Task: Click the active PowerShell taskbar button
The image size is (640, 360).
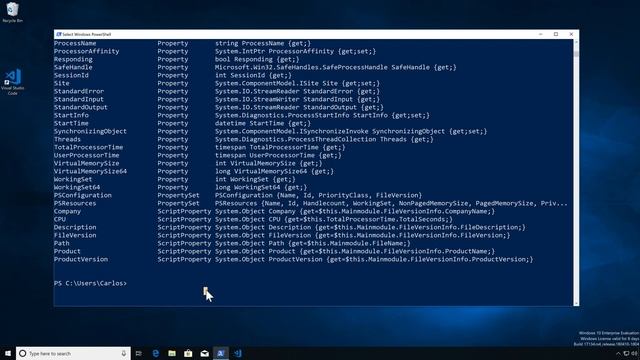Action: tap(221, 353)
